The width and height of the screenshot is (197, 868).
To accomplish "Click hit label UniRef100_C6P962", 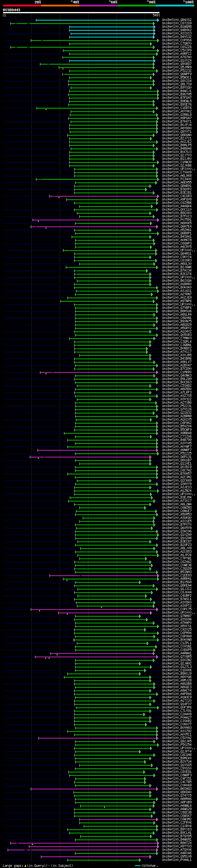I will tap(177, 423).
